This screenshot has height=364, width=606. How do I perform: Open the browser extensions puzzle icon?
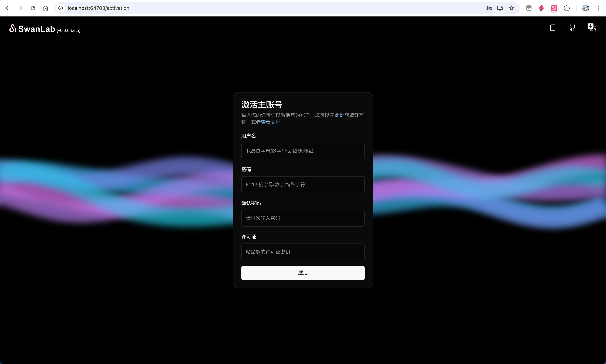567,8
